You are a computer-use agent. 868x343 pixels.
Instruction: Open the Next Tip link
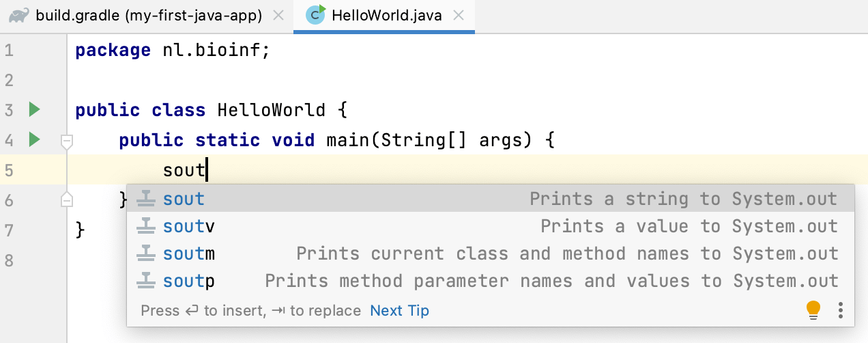(x=399, y=311)
